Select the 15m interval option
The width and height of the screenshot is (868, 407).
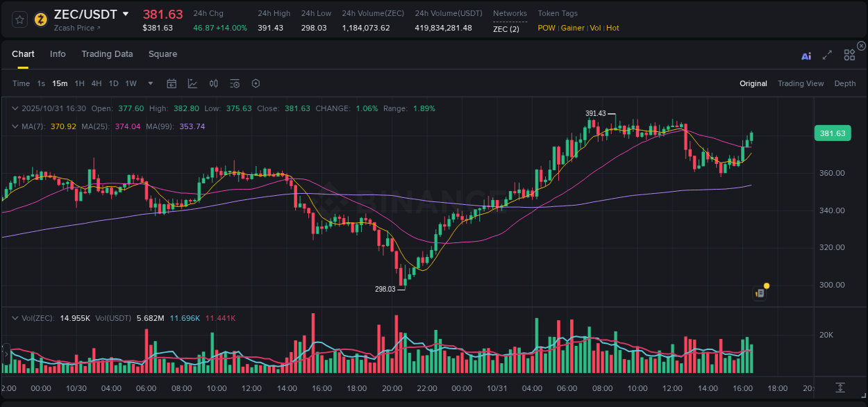(60, 83)
